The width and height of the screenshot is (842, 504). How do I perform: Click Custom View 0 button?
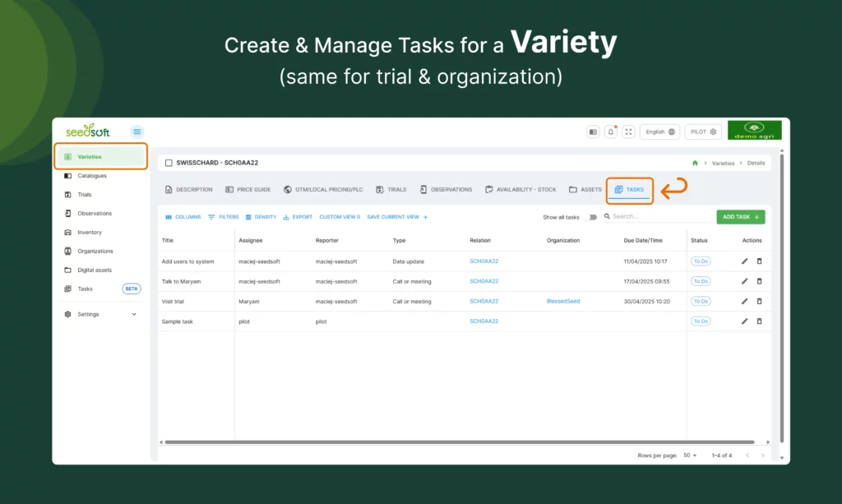click(x=340, y=217)
